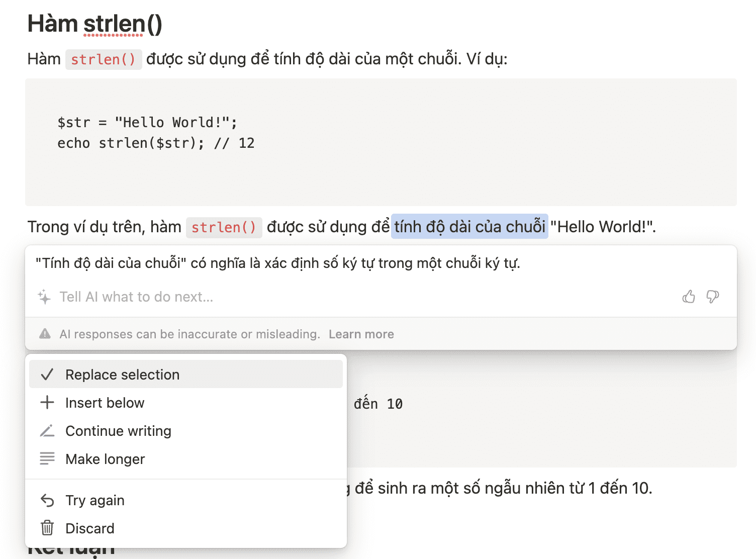
Task: Click the code line '$str = "Hello World!";'
Action: point(147,122)
